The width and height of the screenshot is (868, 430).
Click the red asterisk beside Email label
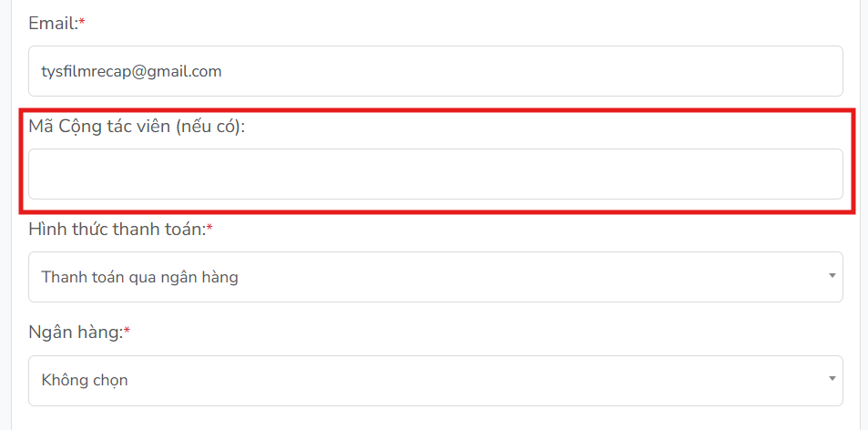coord(83,22)
